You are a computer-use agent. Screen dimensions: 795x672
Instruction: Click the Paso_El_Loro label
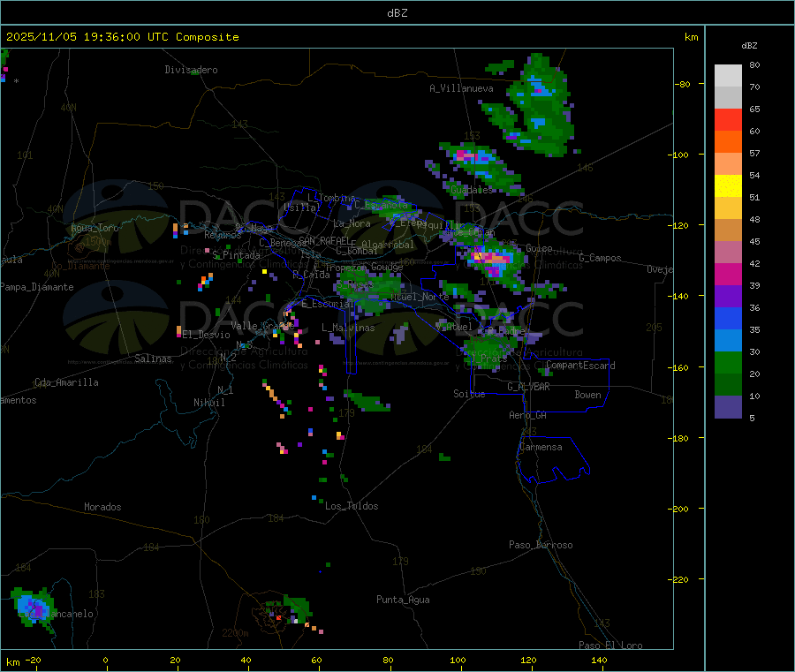click(x=610, y=646)
